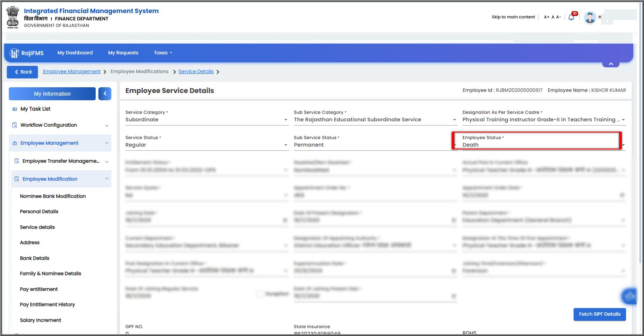The image size is (644, 336).
Task: Collapse sidebar with left chevron button
Action: [105, 94]
